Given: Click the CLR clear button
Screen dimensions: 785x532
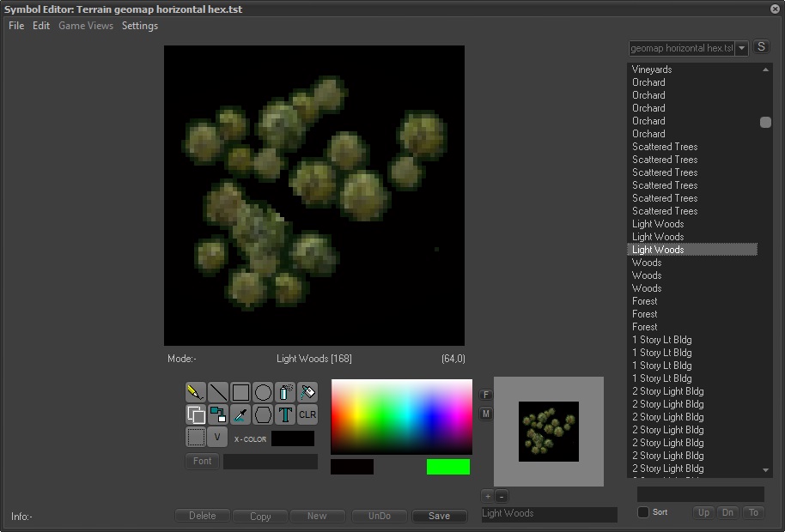Looking at the screenshot, I should [x=307, y=415].
